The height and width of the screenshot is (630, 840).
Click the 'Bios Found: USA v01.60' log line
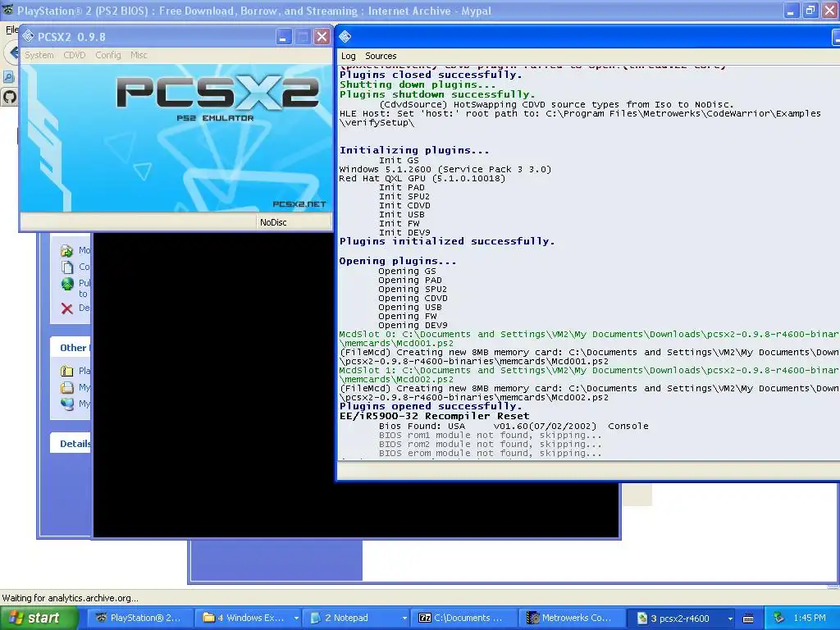pos(514,426)
